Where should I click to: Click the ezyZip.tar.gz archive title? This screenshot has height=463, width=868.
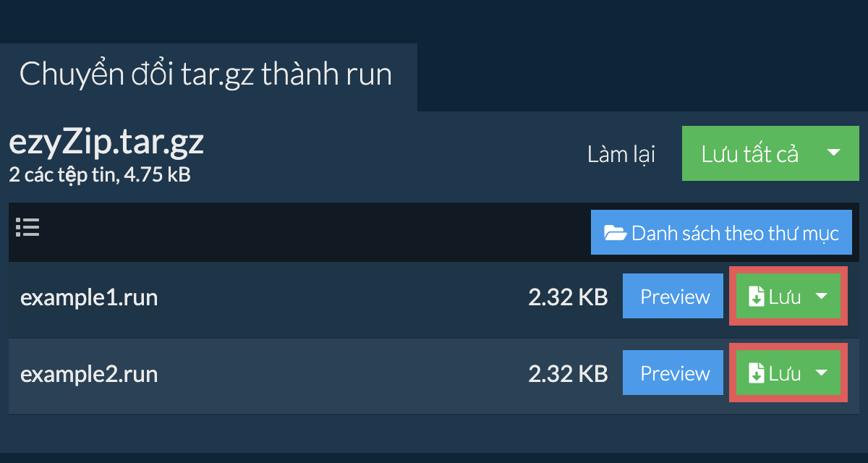pyautogui.click(x=106, y=143)
